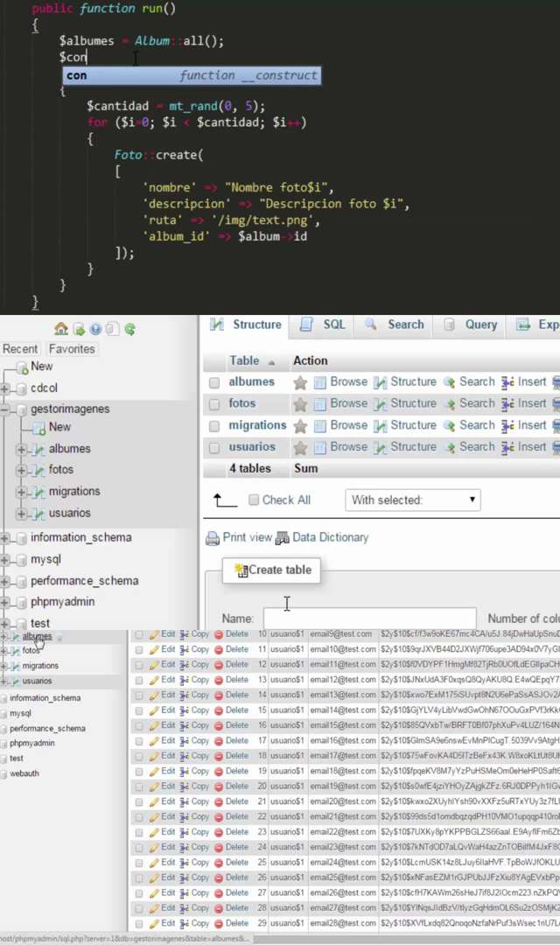Click Copy icon for row 29
The width and height of the screenshot is (560, 945).
(185, 923)
